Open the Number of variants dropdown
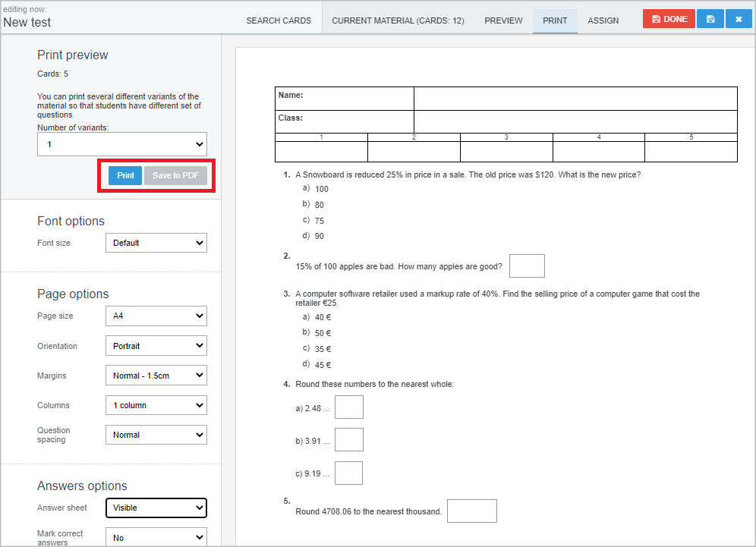Image resolution: width=756 pixels, height=547 pixels. coord(122,144)
